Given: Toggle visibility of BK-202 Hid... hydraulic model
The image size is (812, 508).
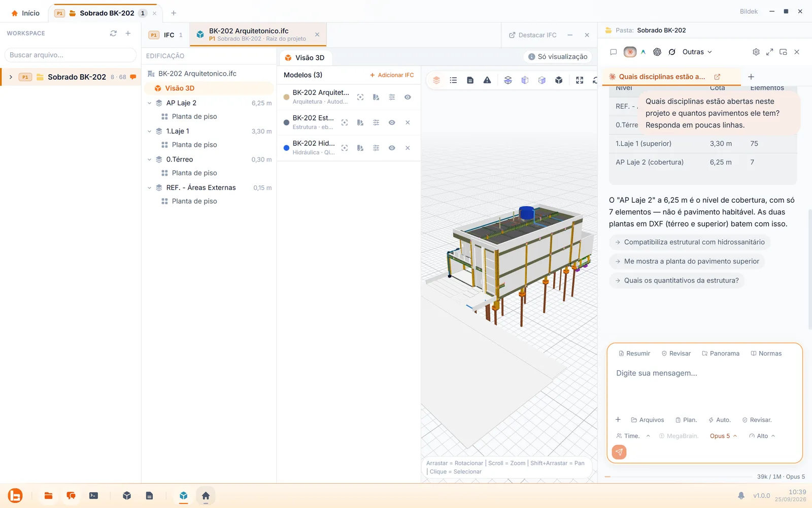Looking at the screenshot, I should [392, 148].
